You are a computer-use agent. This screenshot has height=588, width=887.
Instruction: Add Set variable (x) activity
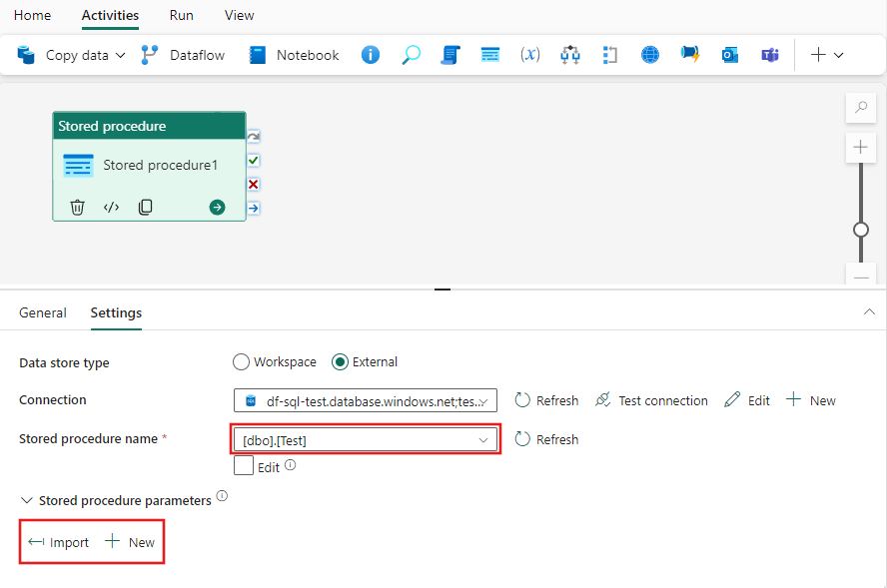[530, 55]
